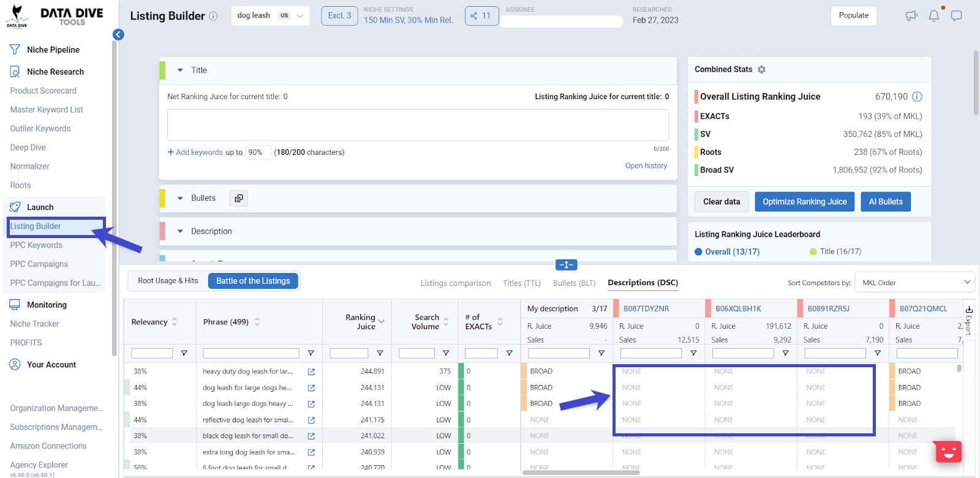The height and width of the screenshot is (478, 980).
Task: Click the Search Volume filter icon
Action: (x=446, y=353)
